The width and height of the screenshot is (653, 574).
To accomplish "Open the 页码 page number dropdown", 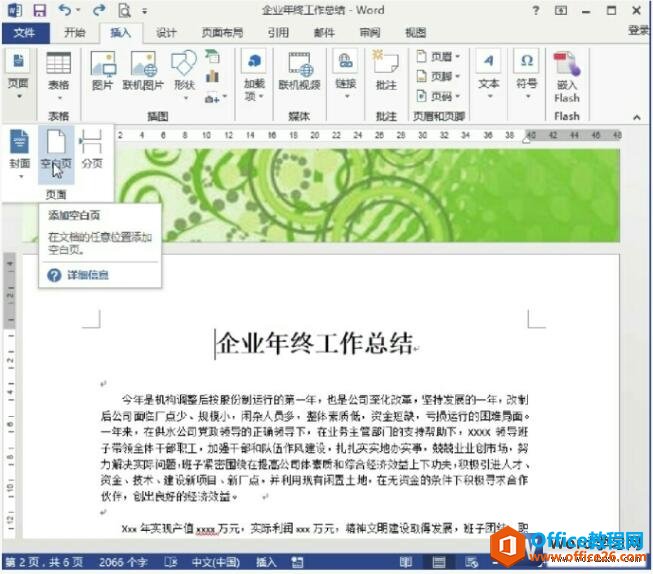I will pyautogui.click(x=438, y=96).
